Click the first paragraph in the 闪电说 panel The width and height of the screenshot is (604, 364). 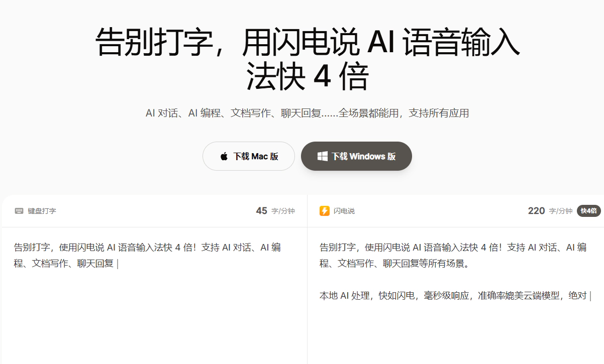pos(452,255)
